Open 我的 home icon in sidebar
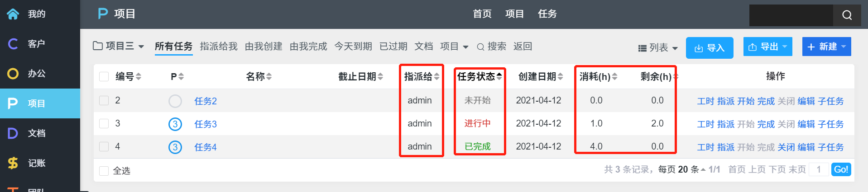The width and height of the screenshot is (868, 192). coord(13,14)
